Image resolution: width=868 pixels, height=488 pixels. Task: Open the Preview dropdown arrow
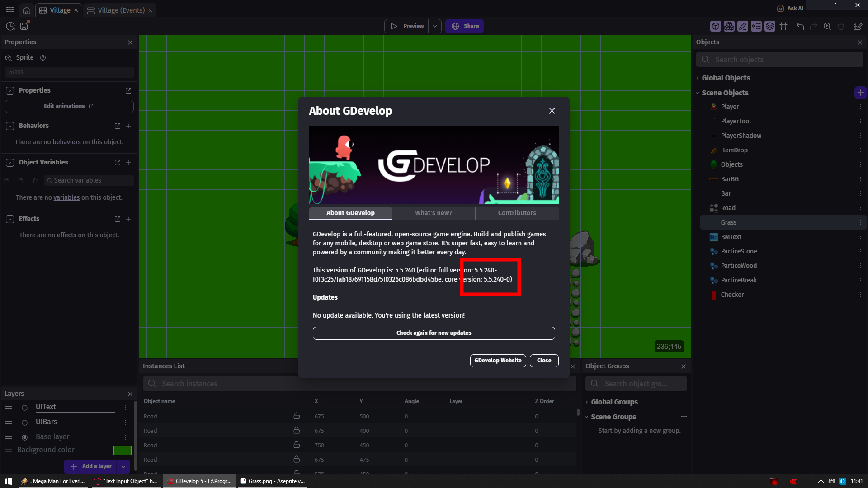tap(435, 26)
